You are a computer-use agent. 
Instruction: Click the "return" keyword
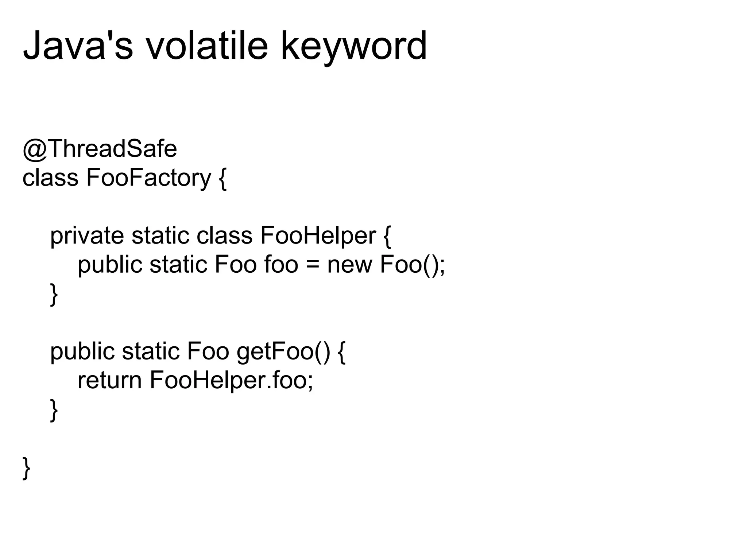pos(109,380)
